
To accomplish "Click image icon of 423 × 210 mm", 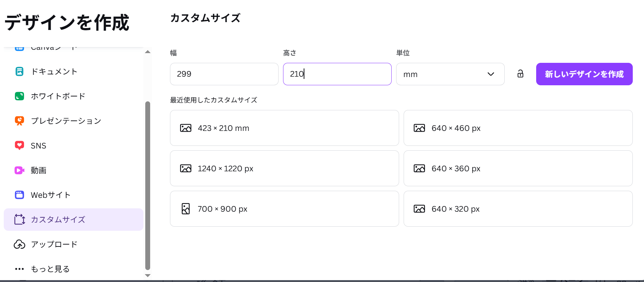I will [x=186, y=128].
